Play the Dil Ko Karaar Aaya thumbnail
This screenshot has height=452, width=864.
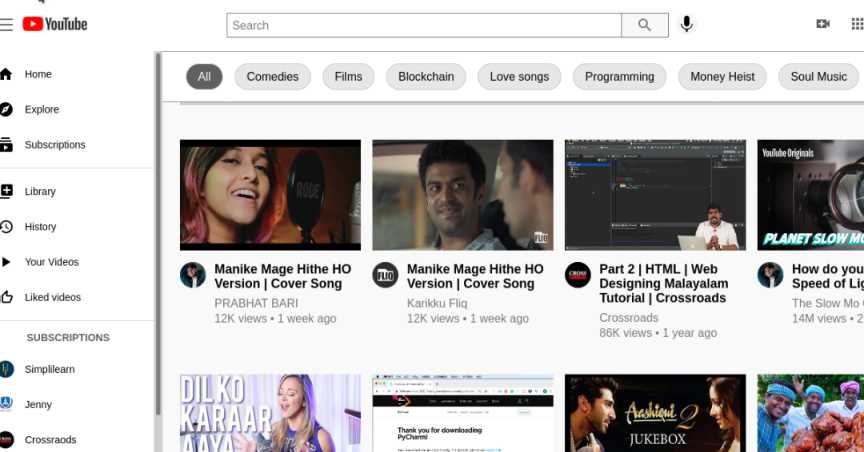pyautogui.click(x=271, y=413)
